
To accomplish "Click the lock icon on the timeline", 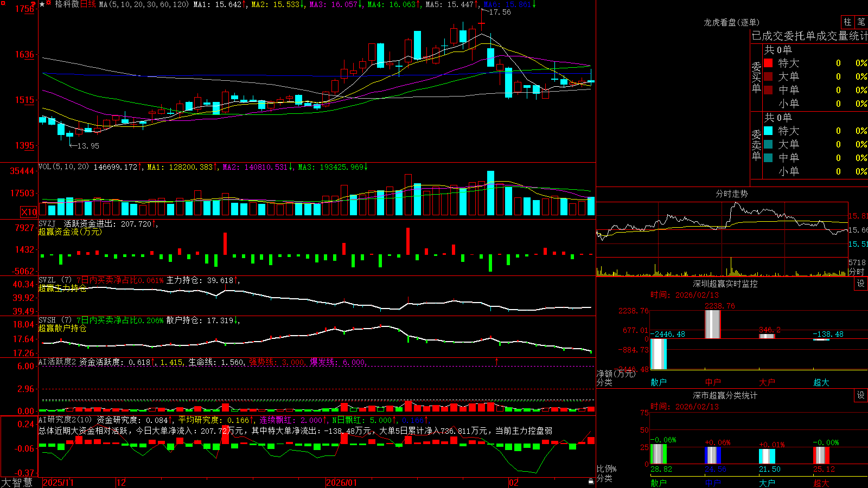I will point(591,481).
